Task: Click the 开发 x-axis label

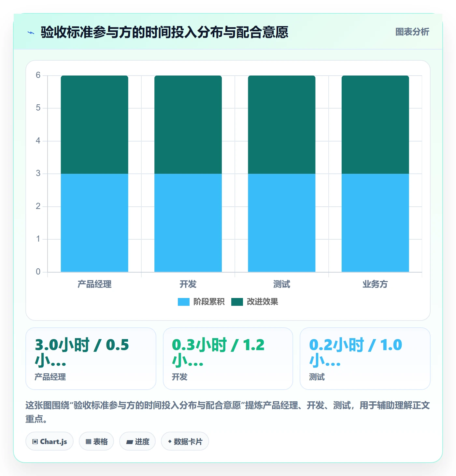Action: pyautogui.click(x=188, y=284)
